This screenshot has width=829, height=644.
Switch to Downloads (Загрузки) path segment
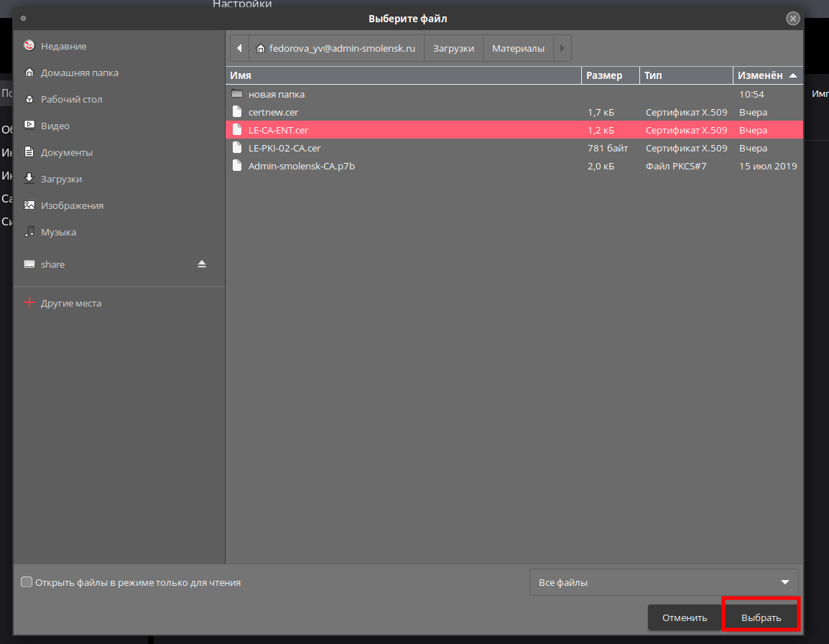453,49
